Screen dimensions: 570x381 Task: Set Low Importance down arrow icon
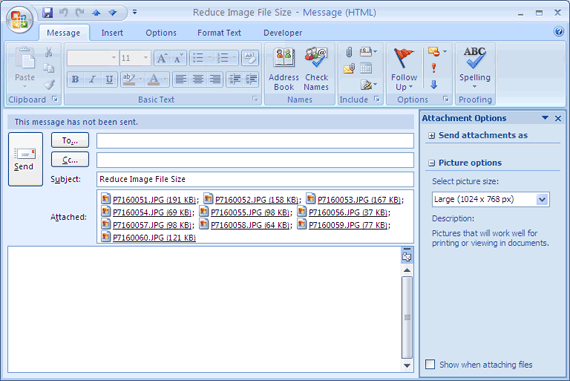coord(434,85)
